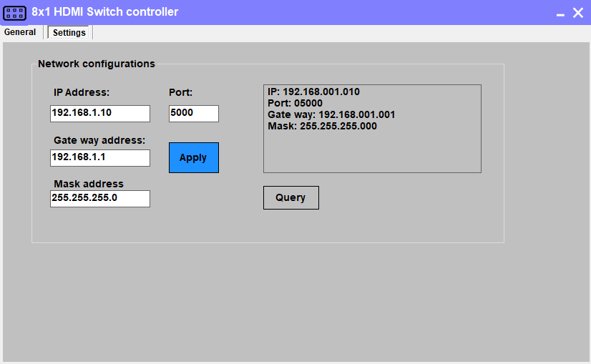
Task: Focus the Port number input field
Action: [193, 113]
